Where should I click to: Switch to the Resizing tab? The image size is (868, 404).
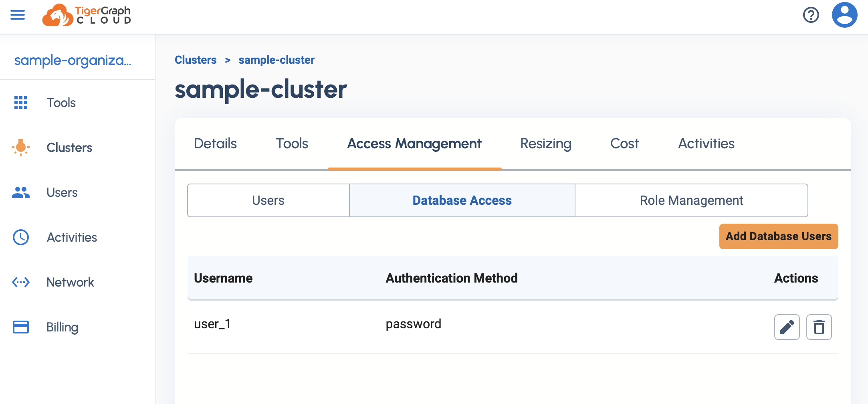tap(545, 143)
